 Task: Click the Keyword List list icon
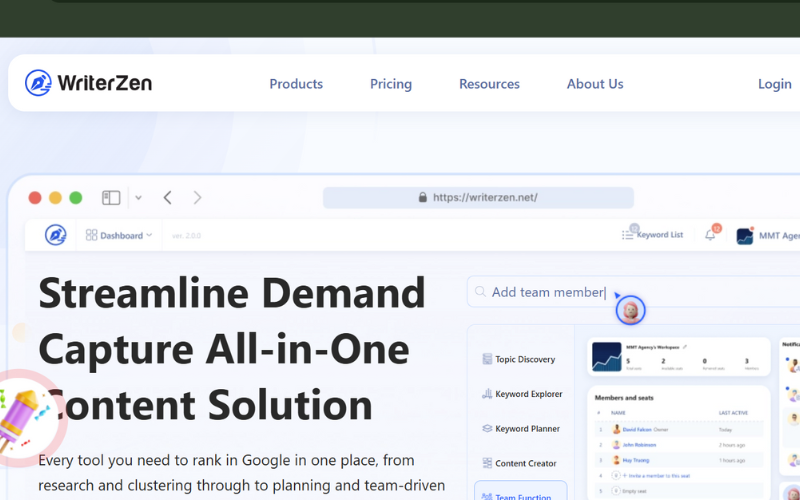click(627, 235)
